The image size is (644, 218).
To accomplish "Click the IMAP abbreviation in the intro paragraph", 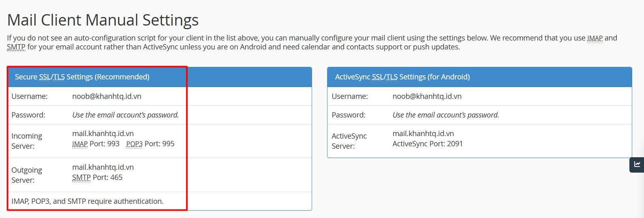I will tap(594, 38).
